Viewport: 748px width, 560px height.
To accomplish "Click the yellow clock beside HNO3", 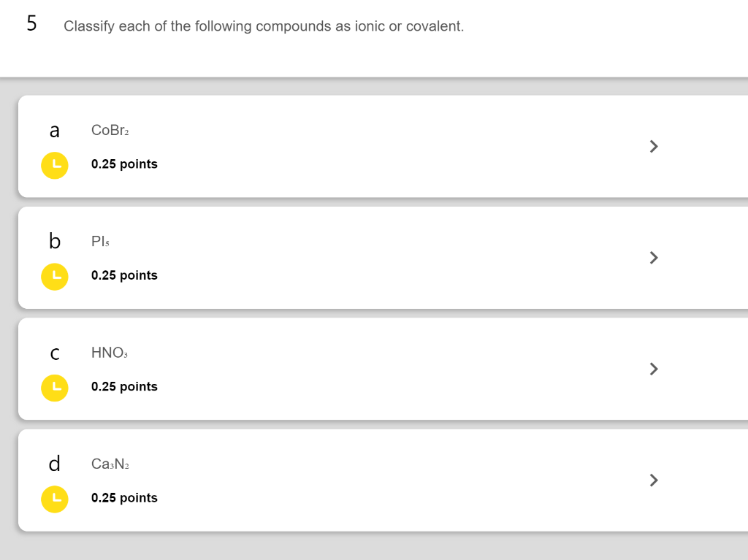I will tap(55, 388).
